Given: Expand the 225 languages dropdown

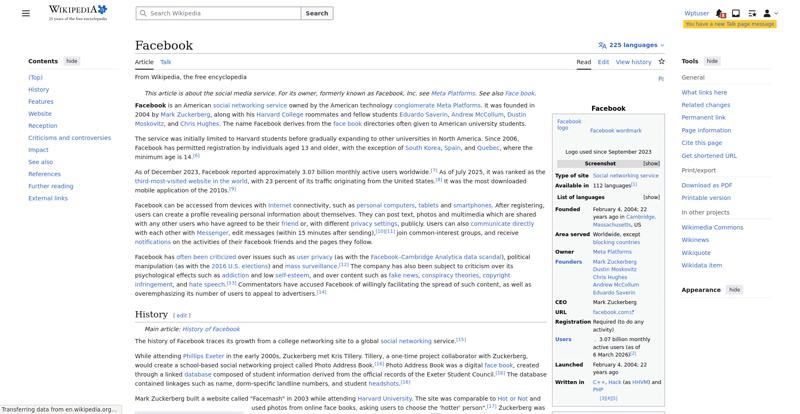Looking at the screenshot, I should point(631,45).
